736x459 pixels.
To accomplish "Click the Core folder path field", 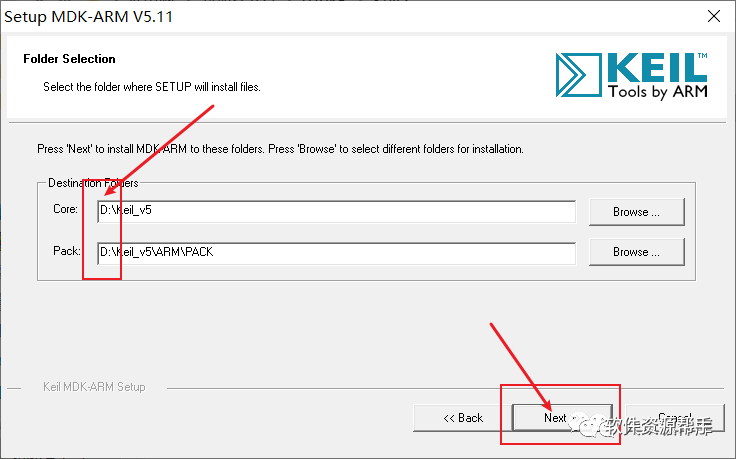I will tap(336, 211).
